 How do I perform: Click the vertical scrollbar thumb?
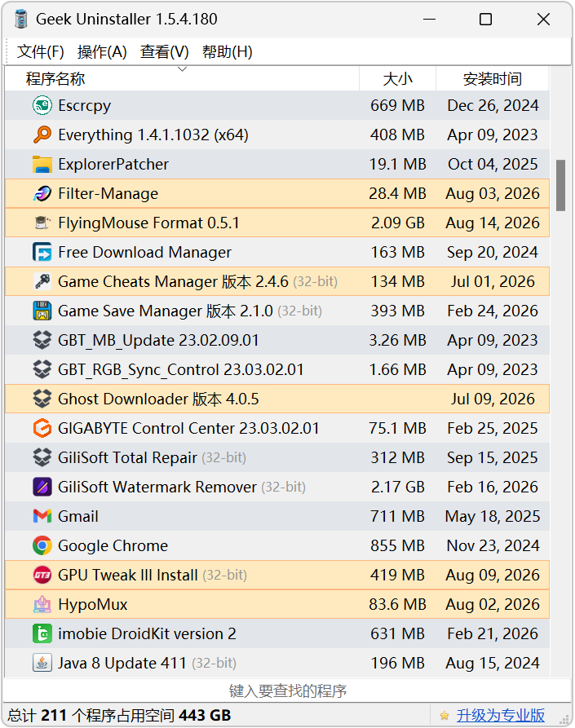click(560, 185)
